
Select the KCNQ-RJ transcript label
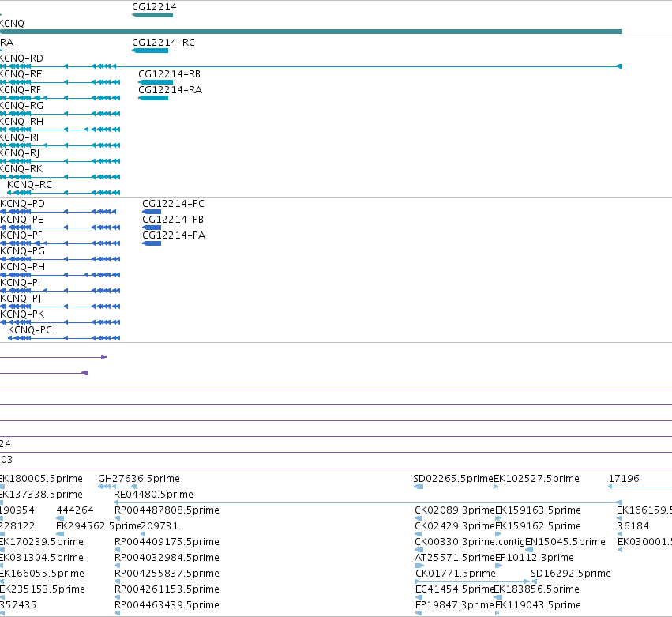click(20, 153)
